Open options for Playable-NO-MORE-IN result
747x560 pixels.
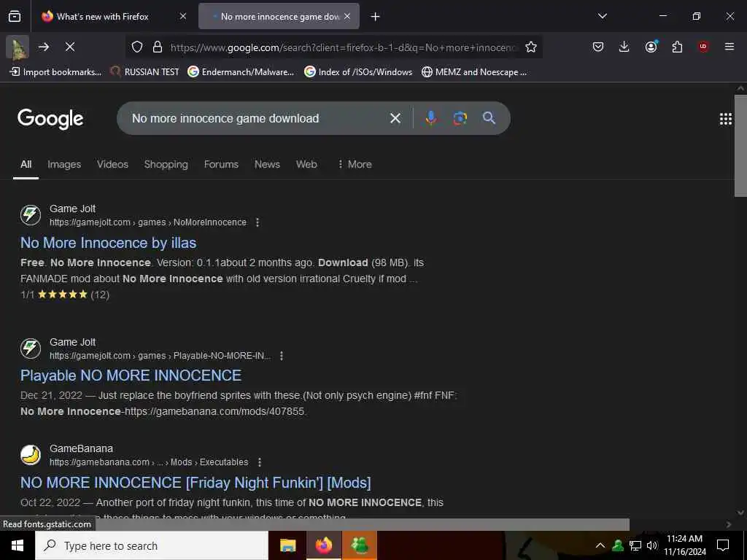282,356
